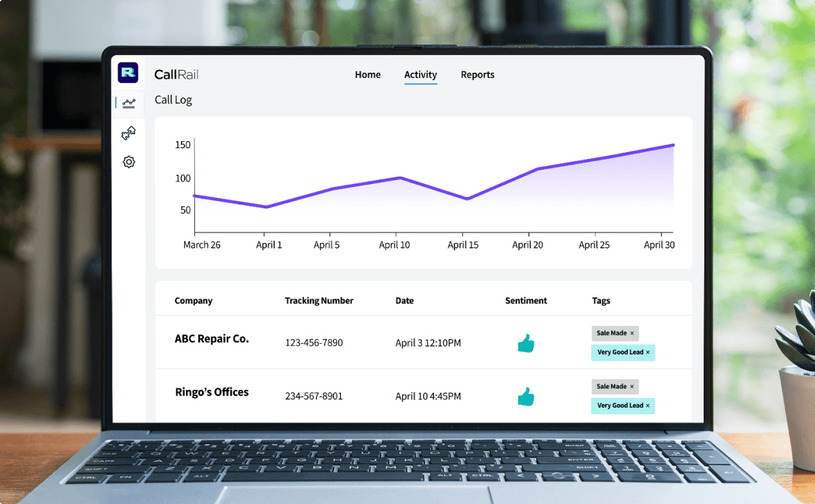Click the 150 y-axis value
This screenshot has width=815, height=504.
183,145
